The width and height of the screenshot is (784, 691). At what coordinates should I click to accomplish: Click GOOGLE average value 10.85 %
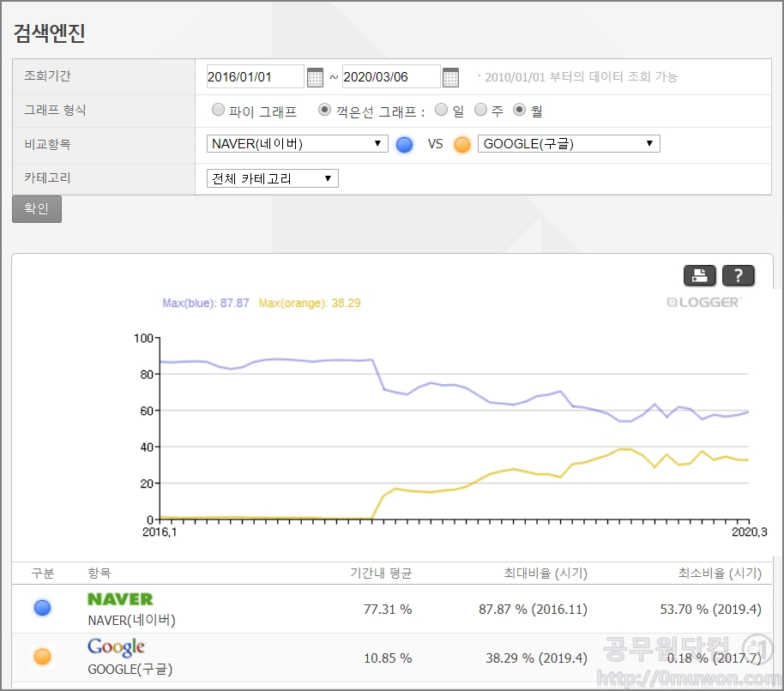[x=388, y=658]
